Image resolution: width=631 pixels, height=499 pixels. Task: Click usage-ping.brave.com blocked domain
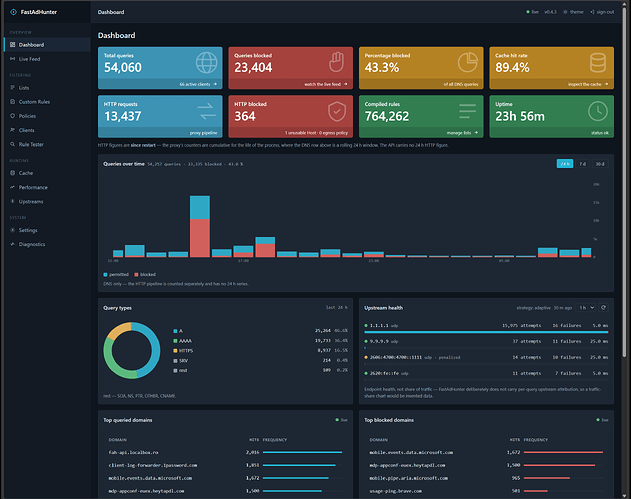click(x=396, y=491)
